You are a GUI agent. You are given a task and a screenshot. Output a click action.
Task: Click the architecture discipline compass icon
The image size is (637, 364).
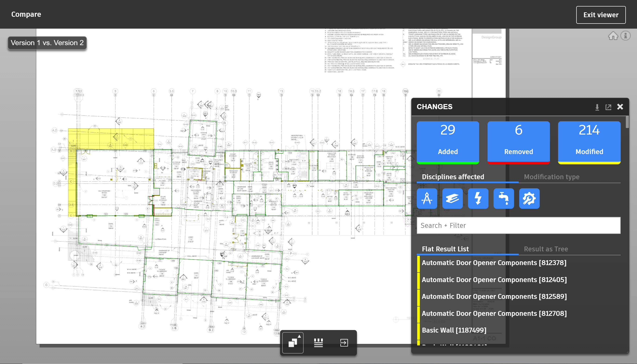[427, 199]
